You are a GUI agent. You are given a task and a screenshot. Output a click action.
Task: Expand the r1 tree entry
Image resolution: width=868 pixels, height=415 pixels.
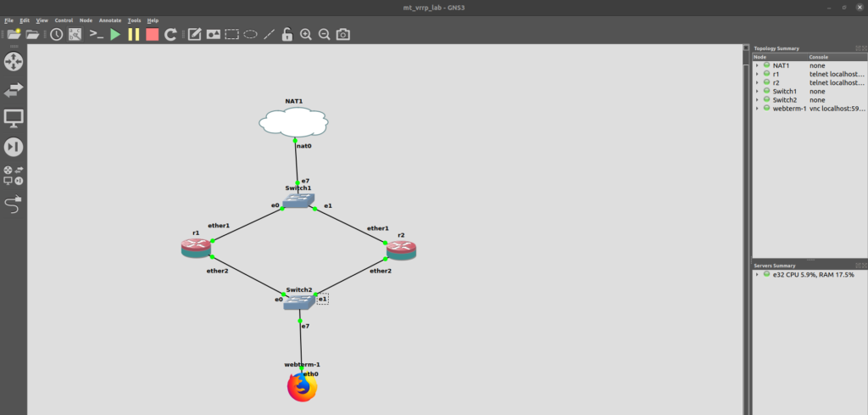pos(757,74)
